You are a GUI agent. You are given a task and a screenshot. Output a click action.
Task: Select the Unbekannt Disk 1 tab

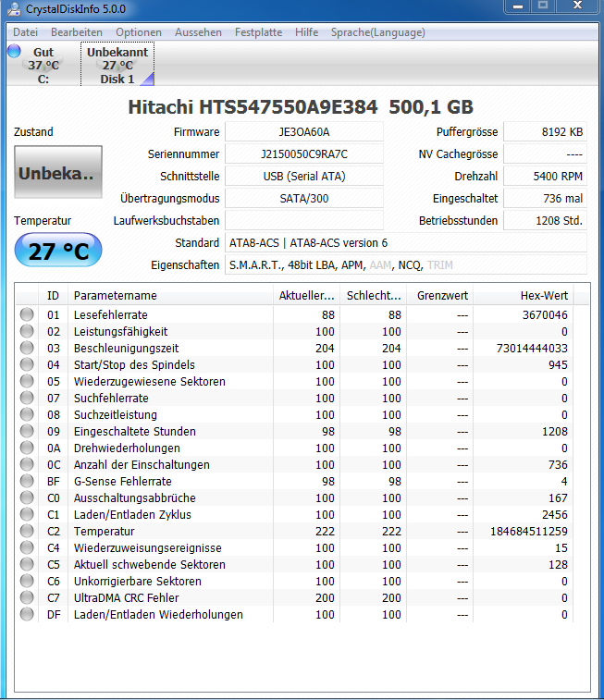(117, 65)
